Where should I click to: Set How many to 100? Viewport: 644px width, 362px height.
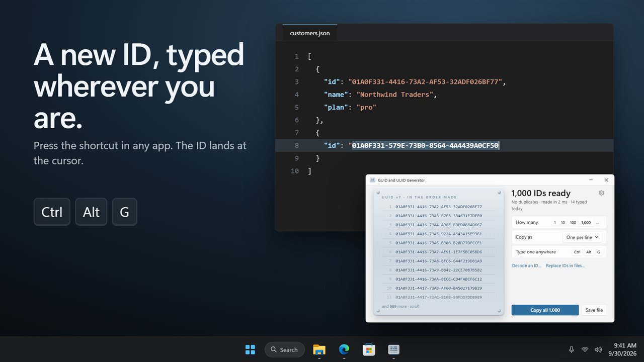tap(573, 222)
